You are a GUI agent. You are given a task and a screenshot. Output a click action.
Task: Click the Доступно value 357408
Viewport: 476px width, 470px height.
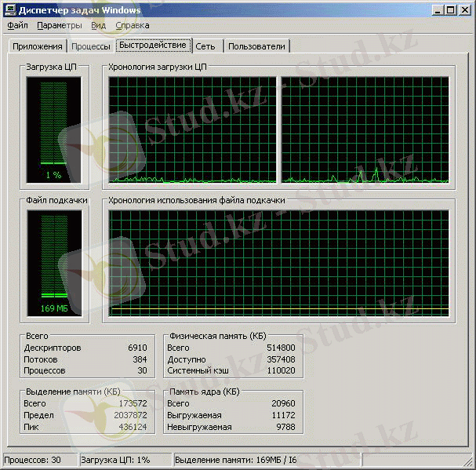(281, 359)
